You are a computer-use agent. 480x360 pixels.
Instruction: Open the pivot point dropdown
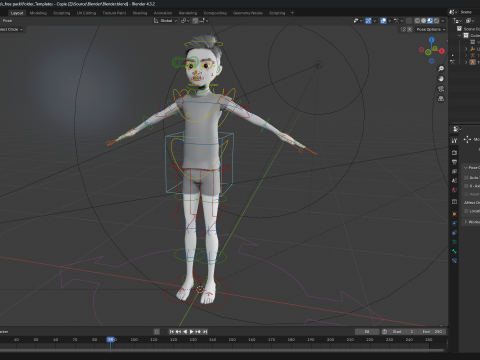coord(185,21)
